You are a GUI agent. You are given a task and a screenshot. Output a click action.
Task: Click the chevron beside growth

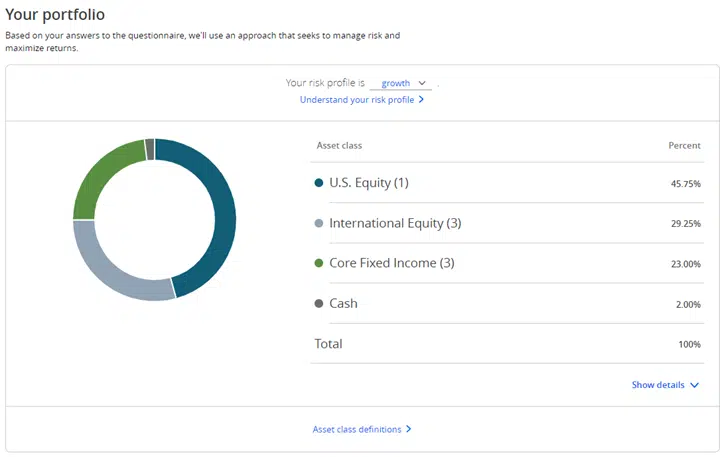coord(422,83)
